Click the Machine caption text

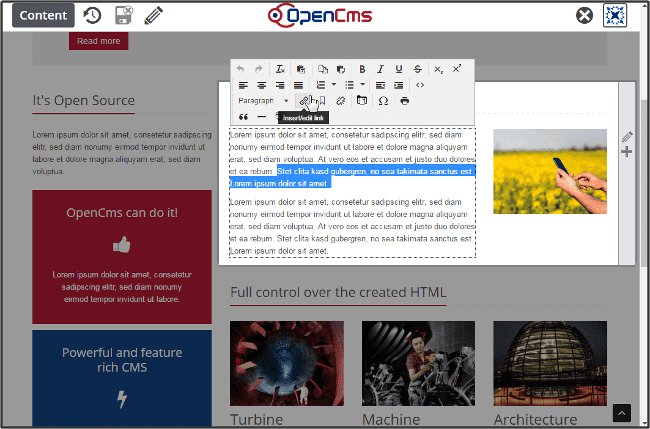(x=391, y=419)
